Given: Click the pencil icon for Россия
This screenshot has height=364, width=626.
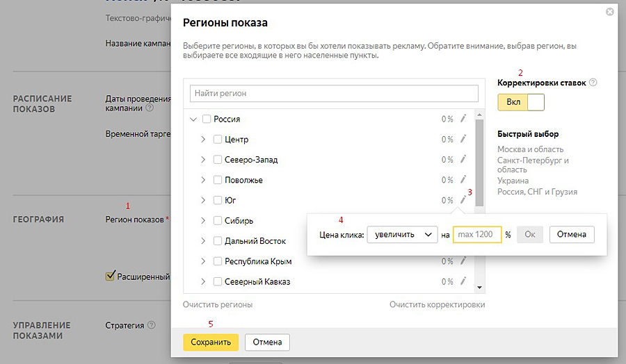Looking at the screenshot, I should coord(464,119).
